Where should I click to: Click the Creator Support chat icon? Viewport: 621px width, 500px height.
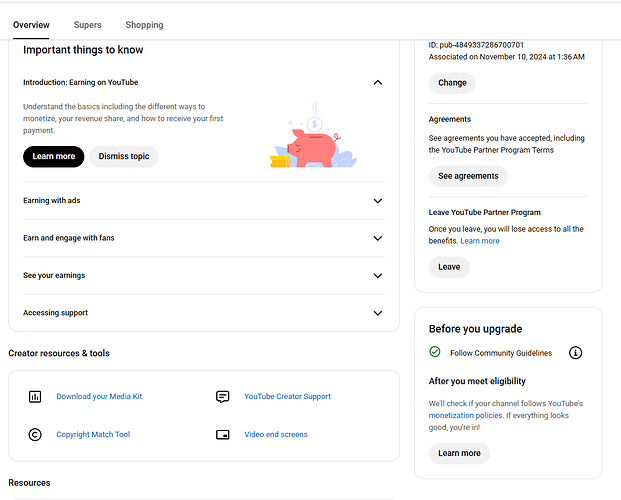(223, 396)
